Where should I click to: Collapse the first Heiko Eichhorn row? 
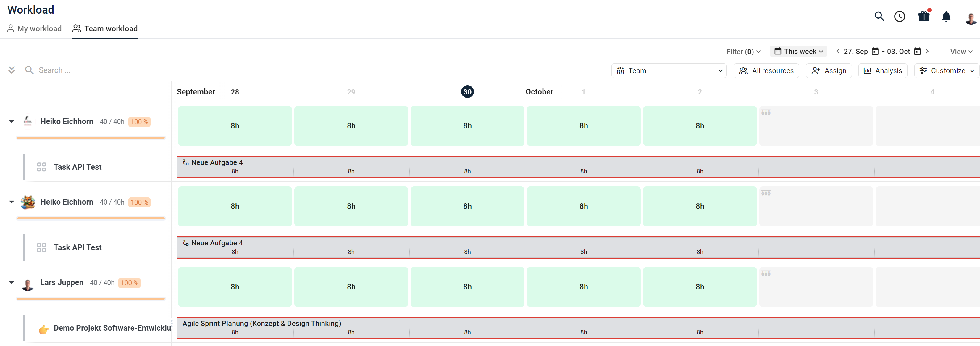(12, 121)
